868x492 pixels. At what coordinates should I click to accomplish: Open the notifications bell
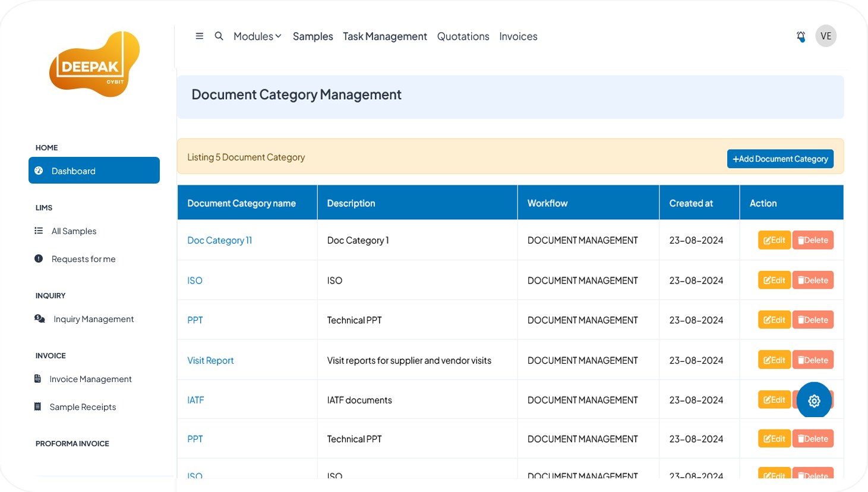(801, 36)
